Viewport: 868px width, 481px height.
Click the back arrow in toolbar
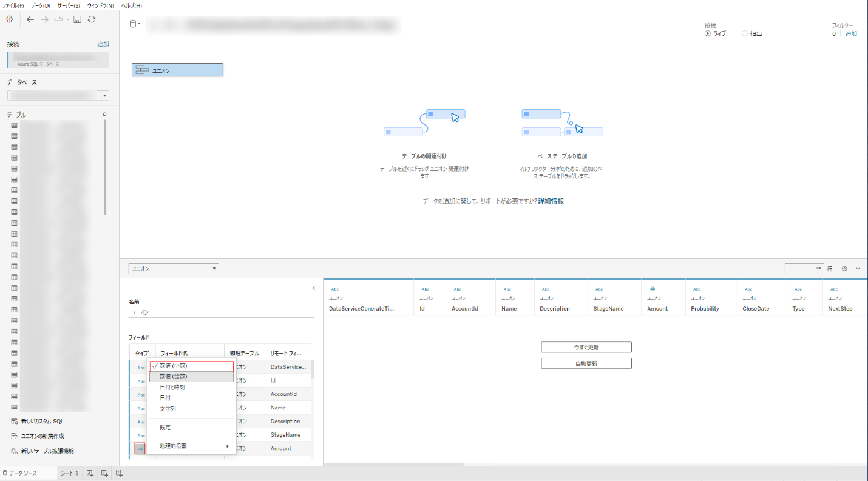click(30, 19)
